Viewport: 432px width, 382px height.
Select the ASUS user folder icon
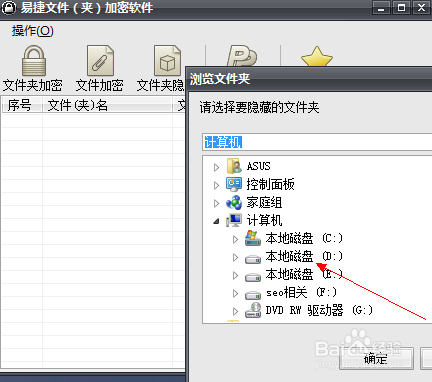(x=234, y=166)
